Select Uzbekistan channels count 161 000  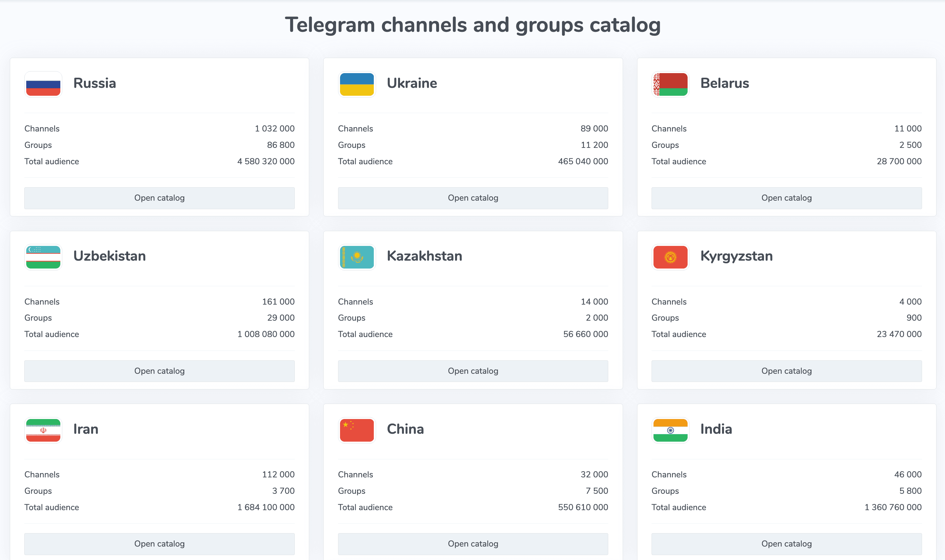278,302
